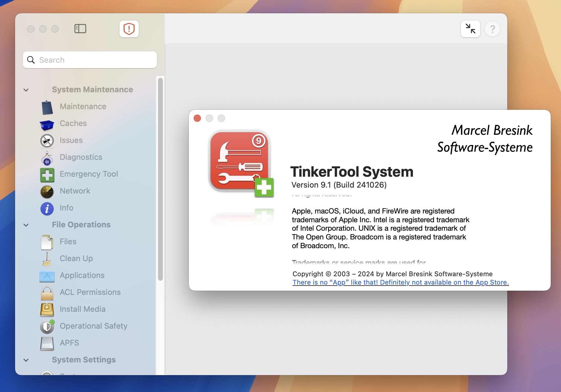Click the sidebar vertical scrollbar
561x392 pixels.
[160, 179]
